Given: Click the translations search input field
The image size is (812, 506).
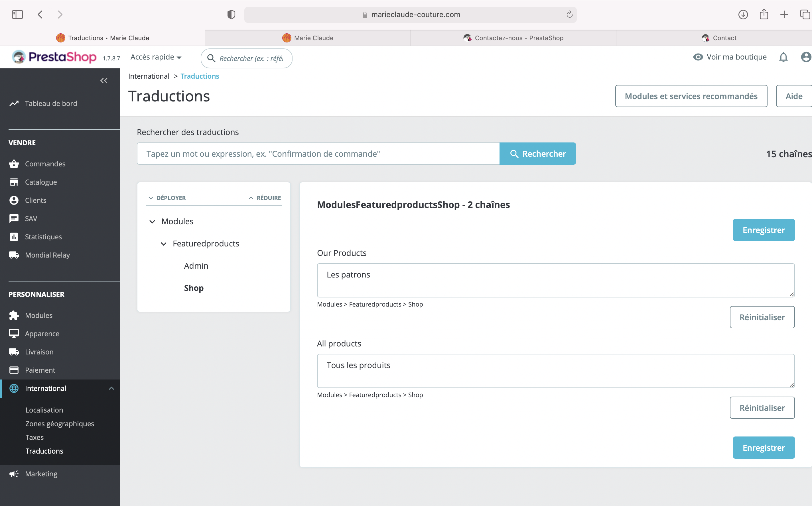Looking at the screenshot, I should coord(318,154).
